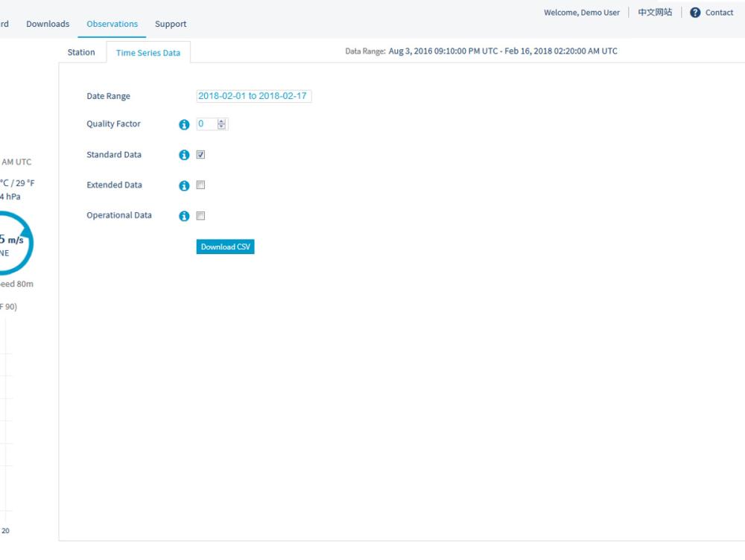Switch to the 中文网站 Chinese site link
This screenshot has height=560, width=745.
655,13
